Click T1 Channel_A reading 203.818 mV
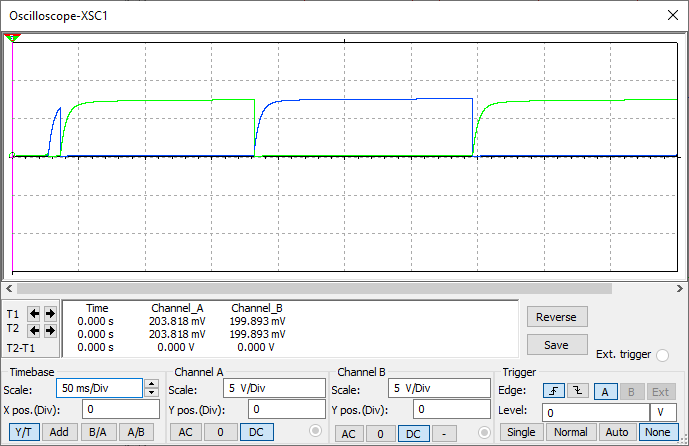The width and height of the screenshot is (689, 446). click(177, 321)
